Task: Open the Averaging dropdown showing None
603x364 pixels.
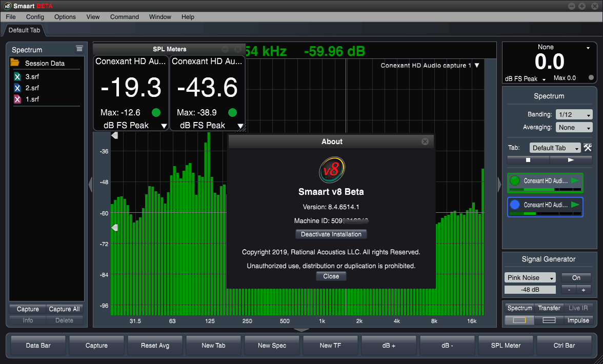Action: (574, 127)
